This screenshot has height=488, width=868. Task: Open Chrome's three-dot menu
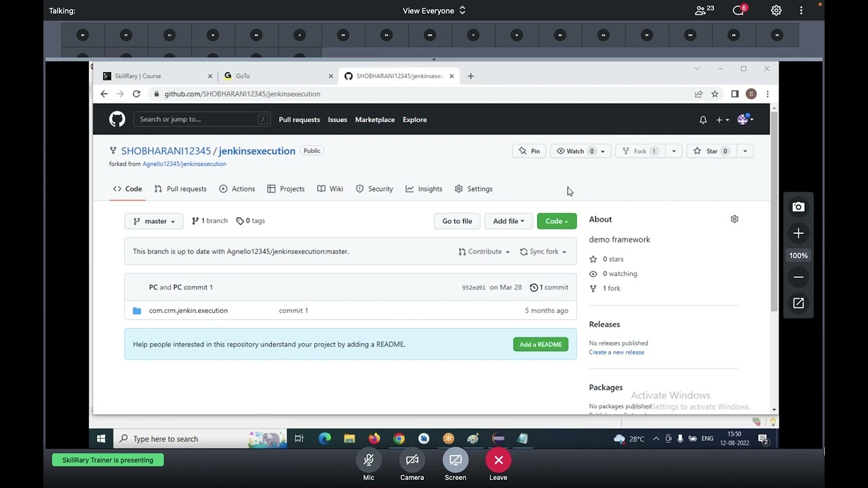tap(767, 94)
